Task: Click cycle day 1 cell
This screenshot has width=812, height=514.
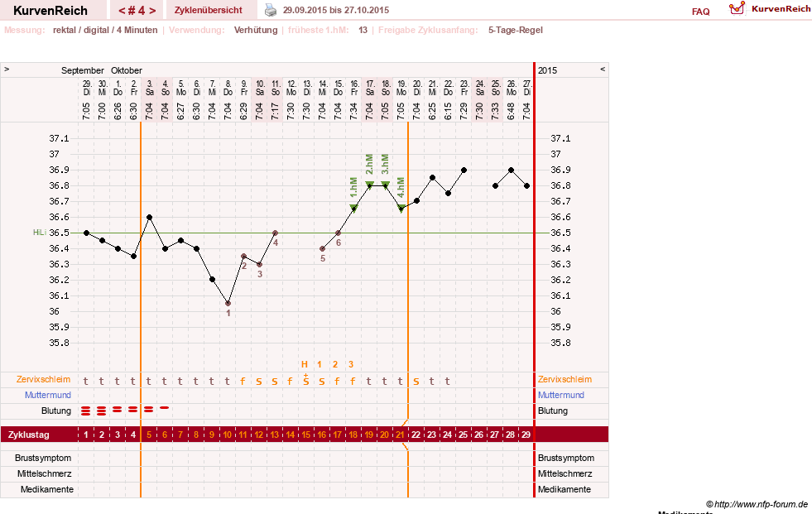Action: tap(86, 435)
